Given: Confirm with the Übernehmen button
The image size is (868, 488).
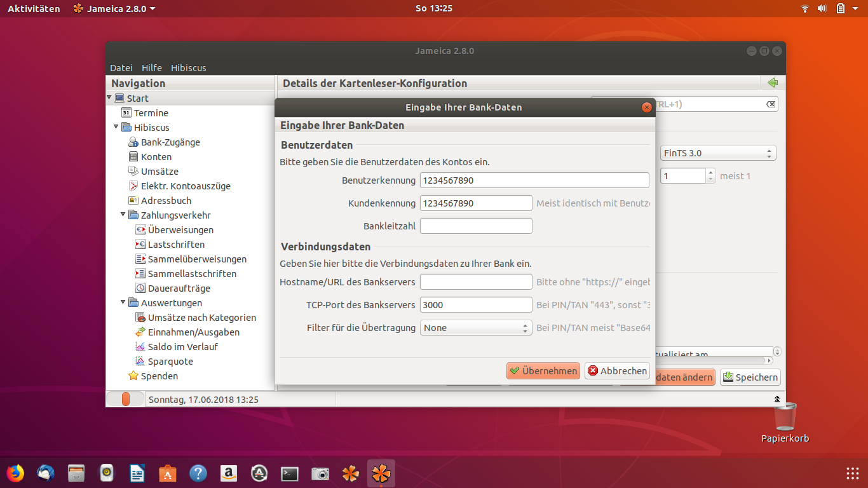Looking at the screenshot, I should point(543,370).
